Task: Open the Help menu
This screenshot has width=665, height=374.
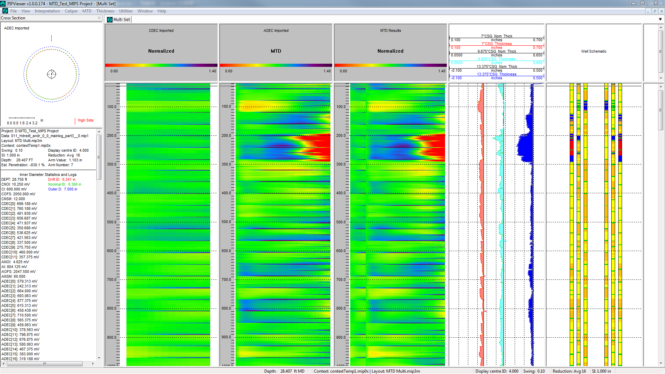Action: point(162,11)
